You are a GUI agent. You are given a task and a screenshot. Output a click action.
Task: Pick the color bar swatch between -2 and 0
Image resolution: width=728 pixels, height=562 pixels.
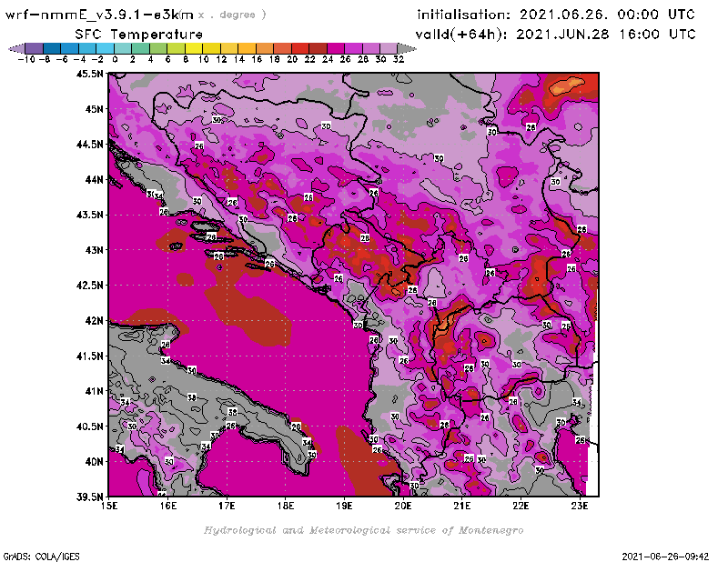click(x=105, y=48)
